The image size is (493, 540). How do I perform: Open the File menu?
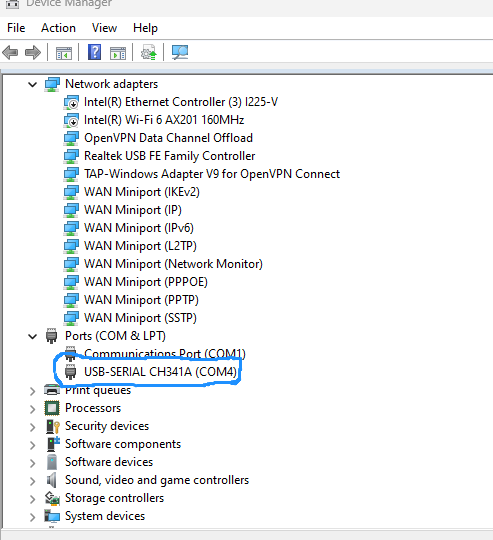tap(16, 28)
